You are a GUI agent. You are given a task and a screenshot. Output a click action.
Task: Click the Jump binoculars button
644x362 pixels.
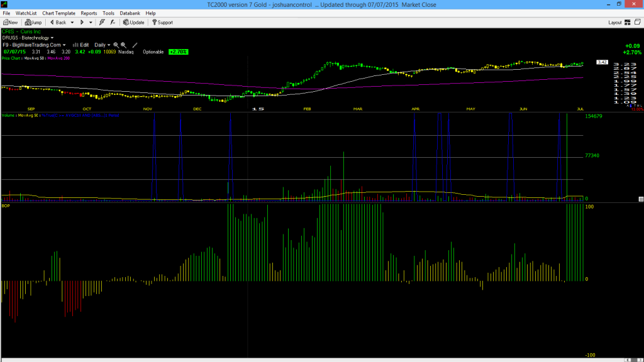tap(33, 23)
